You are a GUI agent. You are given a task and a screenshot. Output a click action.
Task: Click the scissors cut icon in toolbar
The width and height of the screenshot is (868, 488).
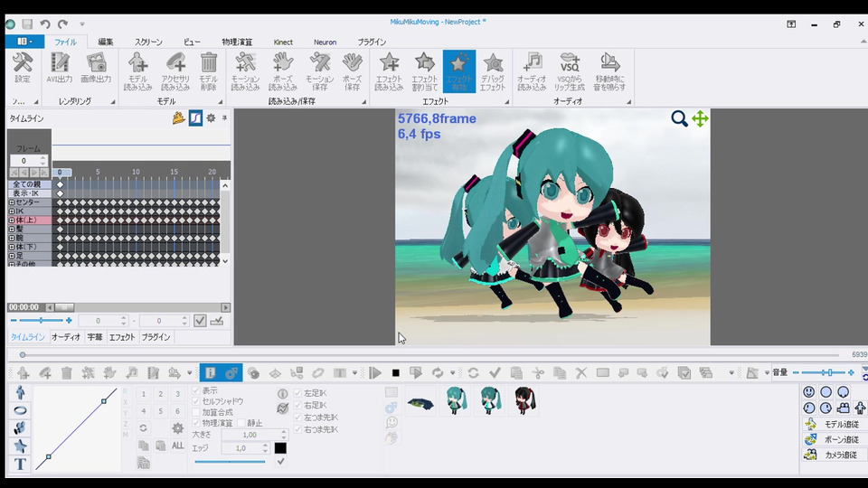pyautogui.click(x=538, y=373)
